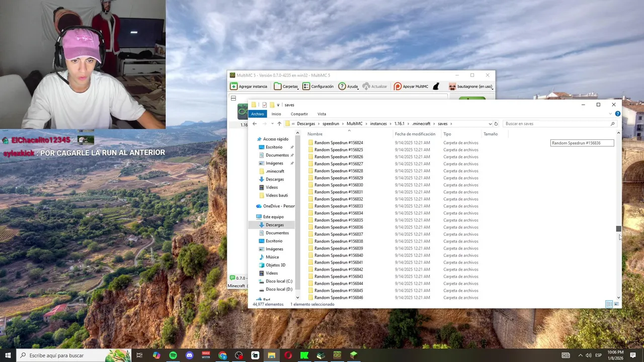Open MultiMC infinity icon on taskbar
The width and height of the screenshot is (644, 362).
coord(337,355)
